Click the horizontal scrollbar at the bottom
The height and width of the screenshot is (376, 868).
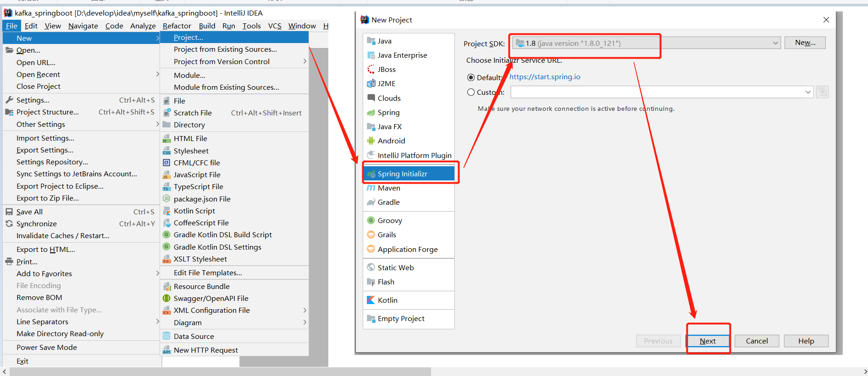click(220, 371)
